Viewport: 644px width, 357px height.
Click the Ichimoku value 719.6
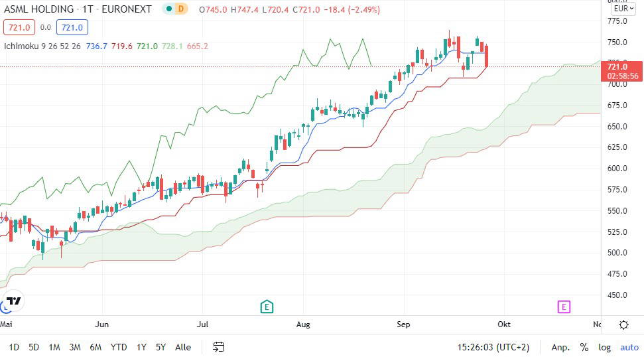[121, 46]
